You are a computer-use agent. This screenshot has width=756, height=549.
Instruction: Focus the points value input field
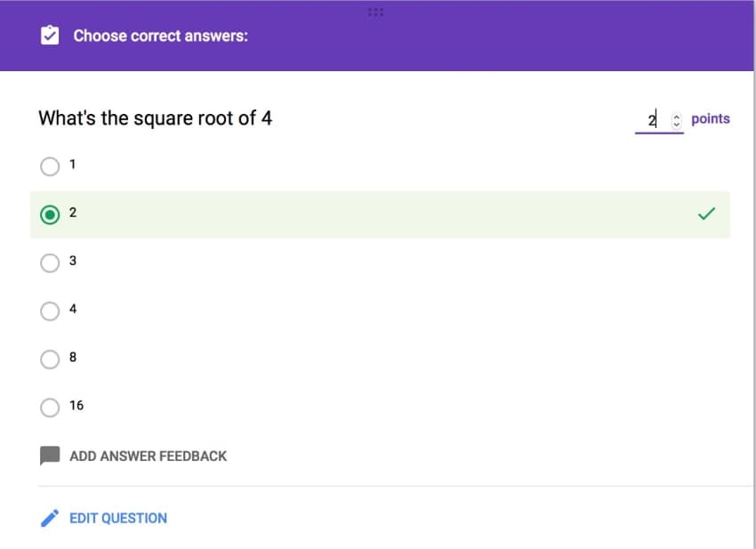(x=651, y=119)
